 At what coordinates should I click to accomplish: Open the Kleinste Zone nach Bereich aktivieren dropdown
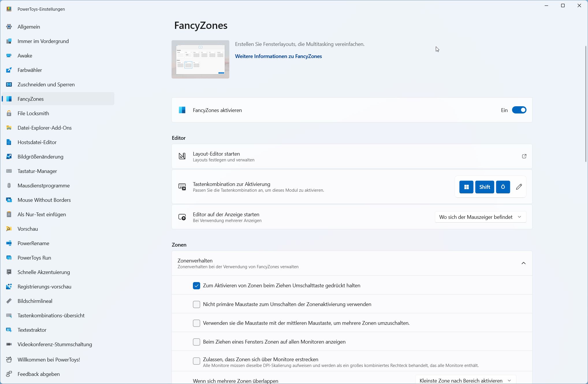(465, 381)
